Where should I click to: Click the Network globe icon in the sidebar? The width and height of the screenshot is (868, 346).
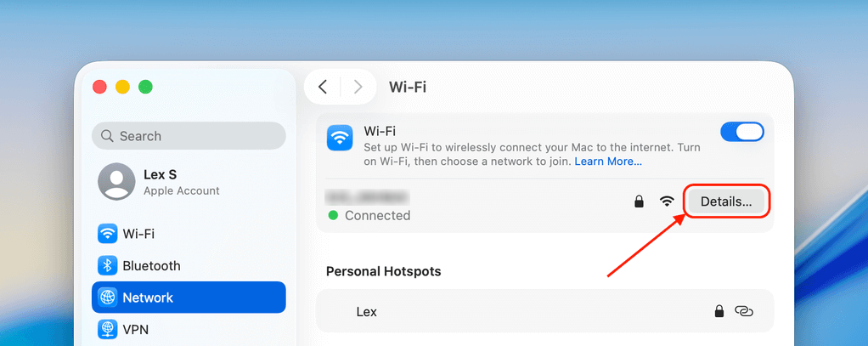107,298
